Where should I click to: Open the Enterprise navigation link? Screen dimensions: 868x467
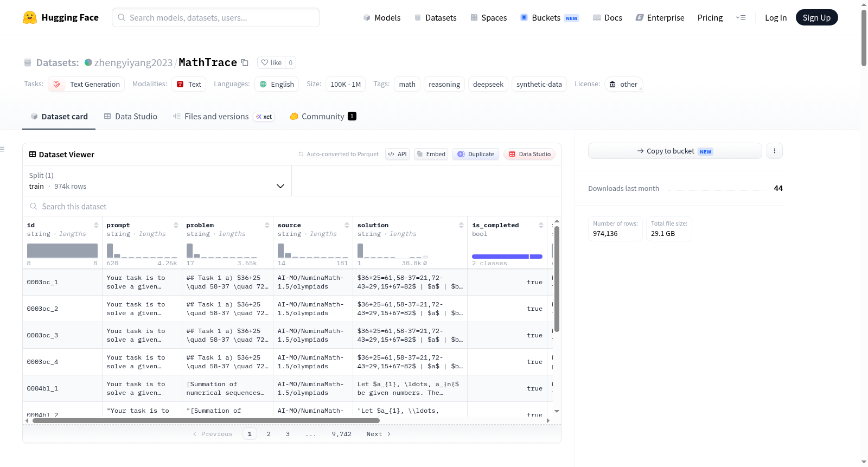coord(660,17)
